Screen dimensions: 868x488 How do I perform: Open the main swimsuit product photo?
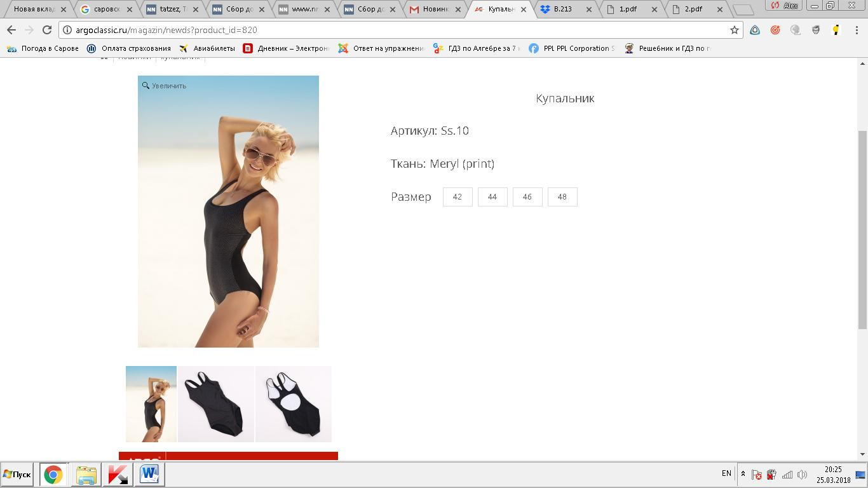point(228,212)
